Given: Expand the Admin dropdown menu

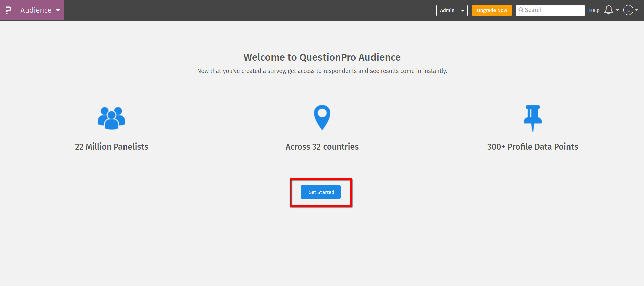Looking at the screenshot, I should tap(452, 10).
